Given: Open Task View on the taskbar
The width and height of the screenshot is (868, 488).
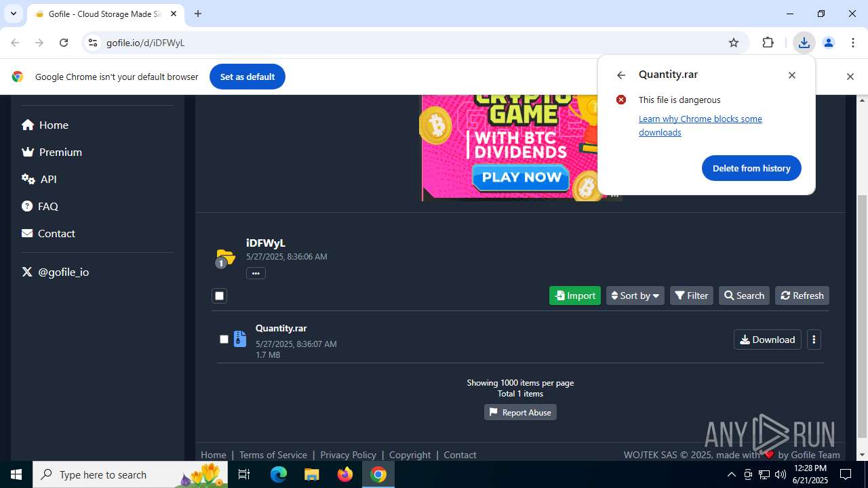Looking at the screenshot, I should [x=244, y=474].
